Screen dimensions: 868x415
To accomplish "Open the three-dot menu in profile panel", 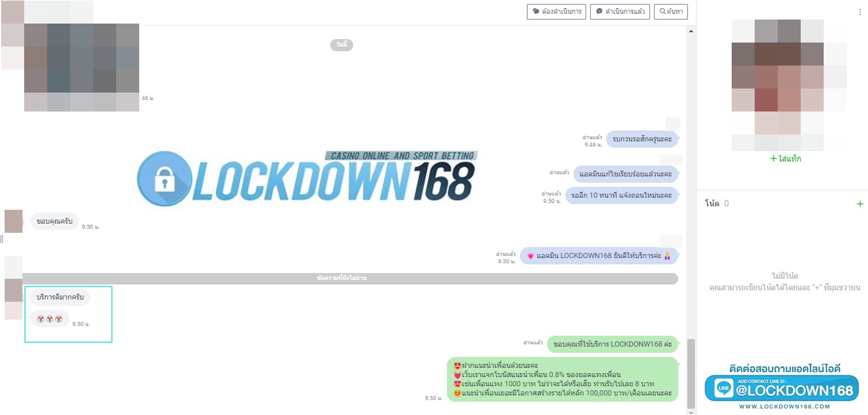I will click(859, 11).
